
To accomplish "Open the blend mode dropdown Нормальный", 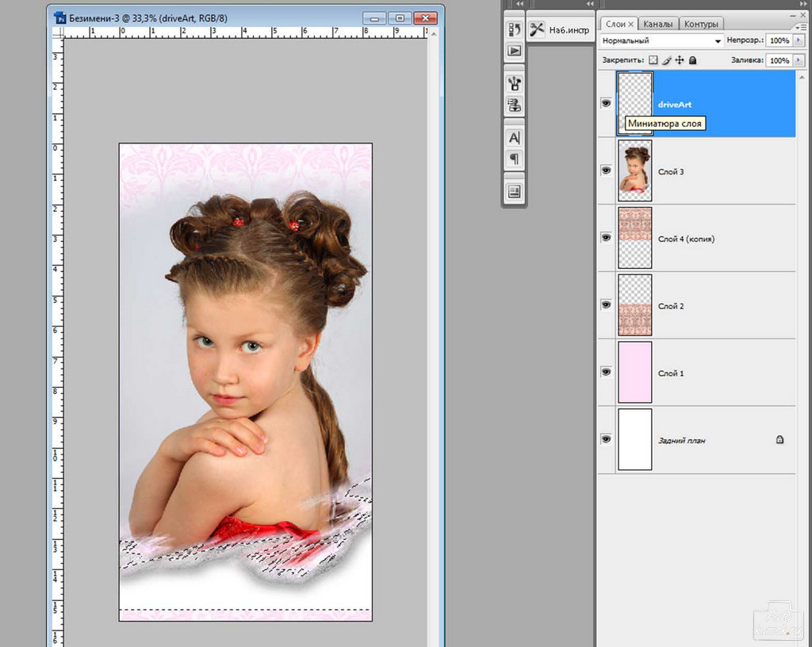I will pos(661,40).
